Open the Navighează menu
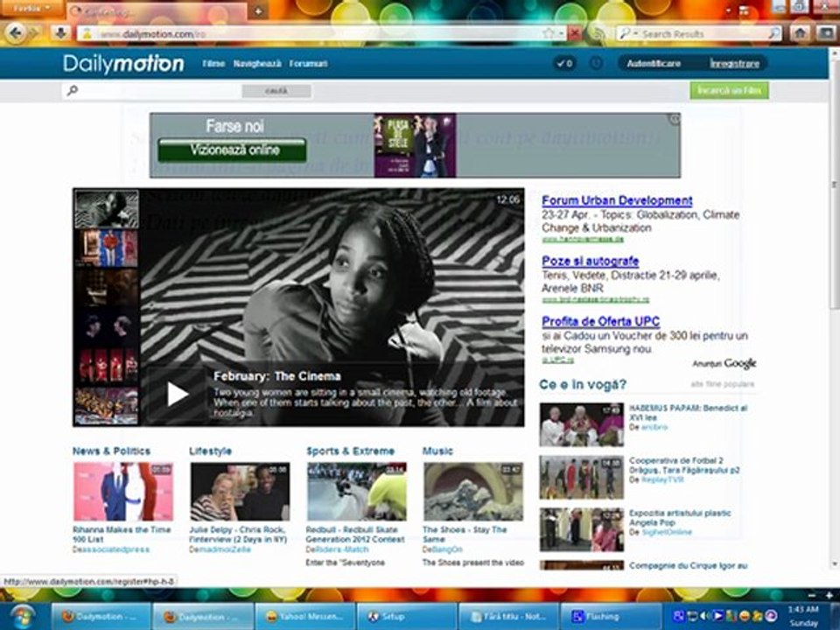This screenshot has height=630, width=840. click(x=257, y=63)
